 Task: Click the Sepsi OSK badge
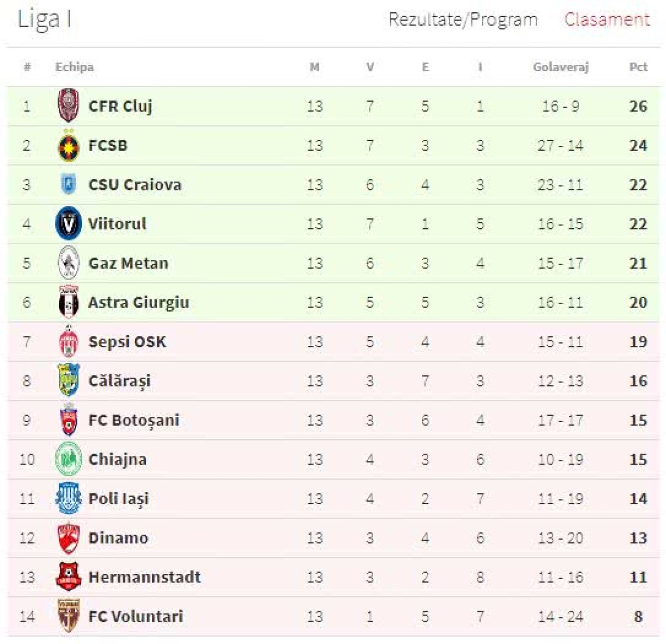point(68,341)
